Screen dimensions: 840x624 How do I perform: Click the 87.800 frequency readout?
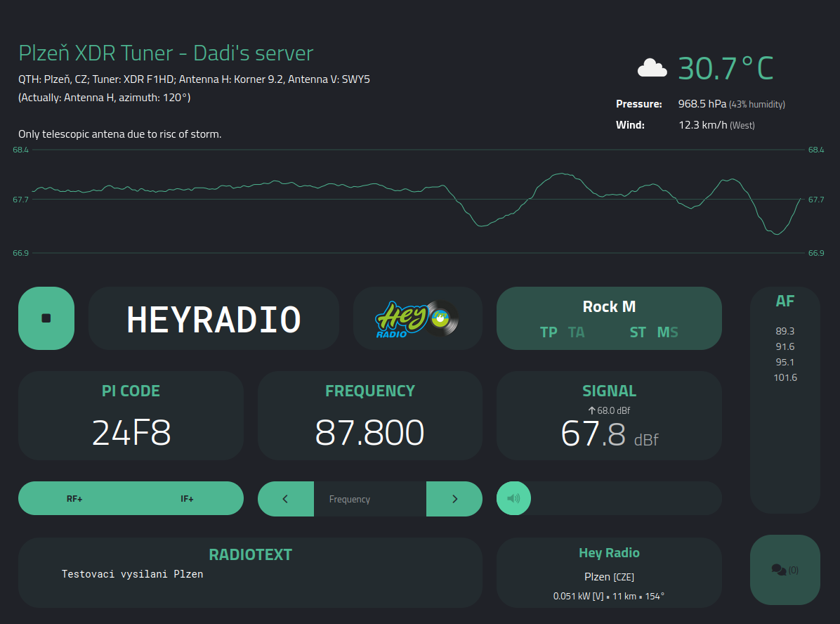click(x=369, y=433)
